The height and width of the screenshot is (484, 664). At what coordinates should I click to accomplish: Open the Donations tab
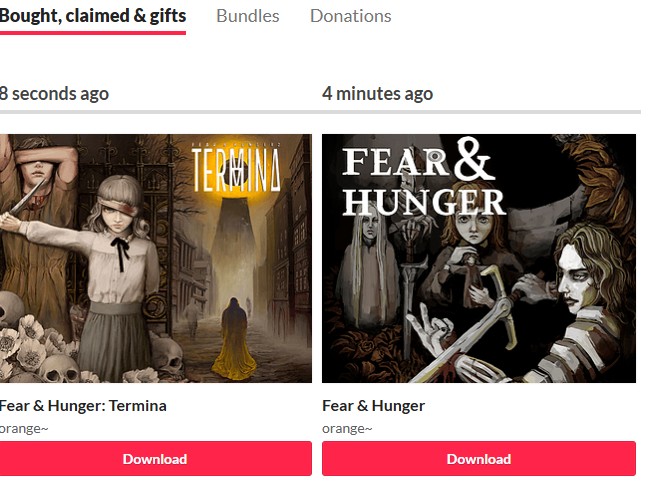point(351,16)
